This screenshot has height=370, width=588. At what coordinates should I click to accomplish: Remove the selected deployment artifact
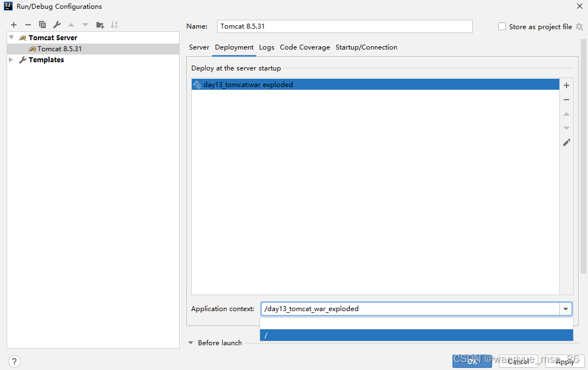click(567, 100)
